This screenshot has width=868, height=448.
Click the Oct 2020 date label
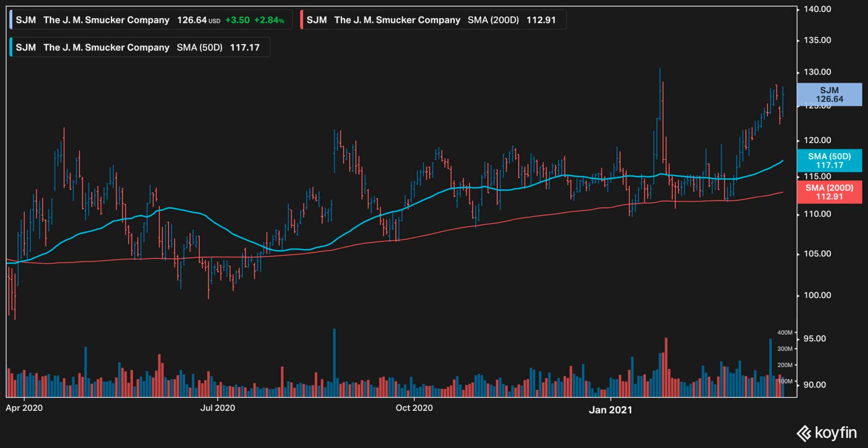pyautogui.click(x=414, y=408)
